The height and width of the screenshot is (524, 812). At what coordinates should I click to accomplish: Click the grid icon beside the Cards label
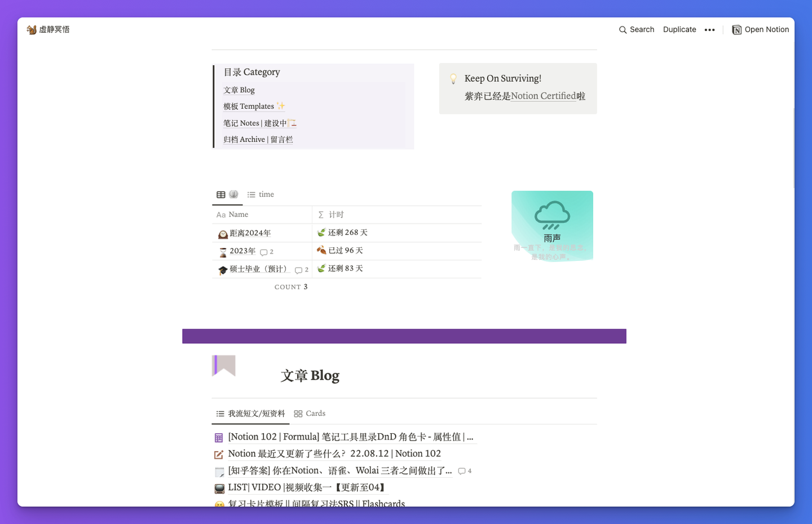(298, 413)
